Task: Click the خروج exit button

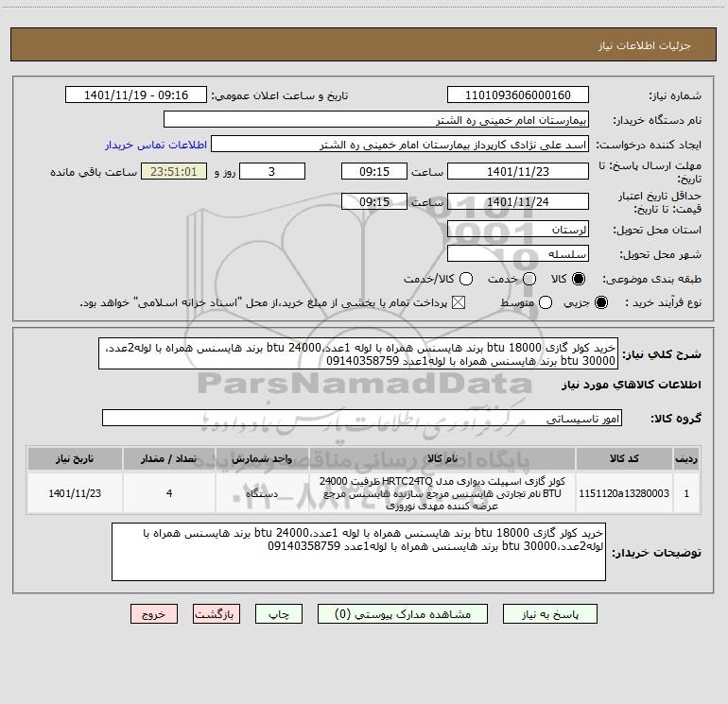Action: [154, 614]
